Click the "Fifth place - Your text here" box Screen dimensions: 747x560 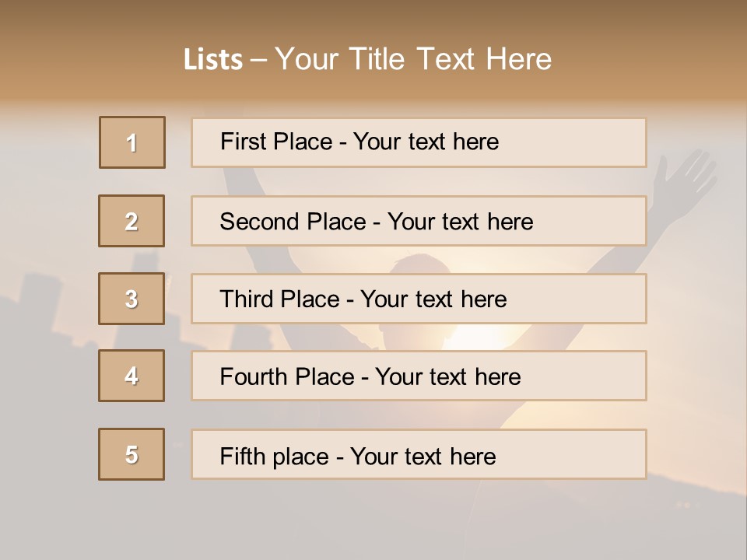point(419,455)
